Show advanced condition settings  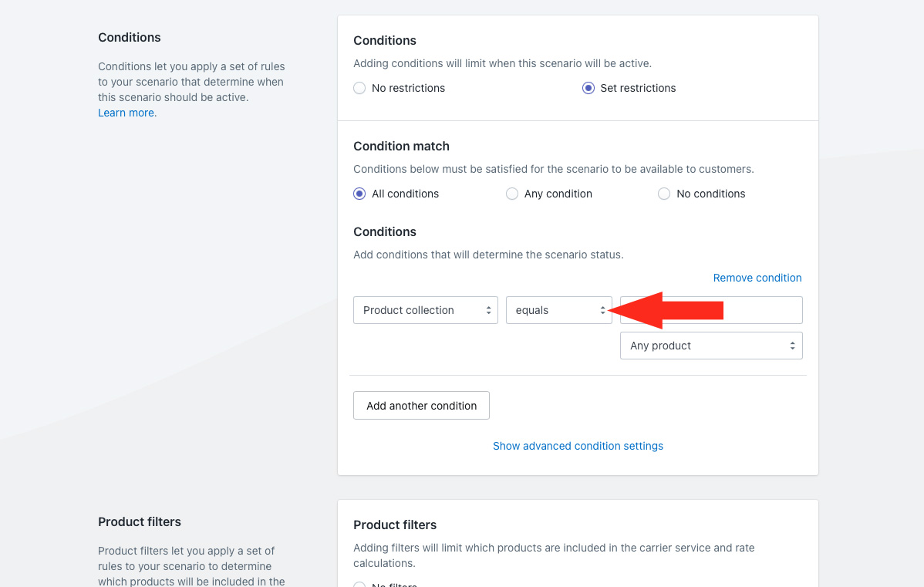pyautogui.click(x=578, y=446)
